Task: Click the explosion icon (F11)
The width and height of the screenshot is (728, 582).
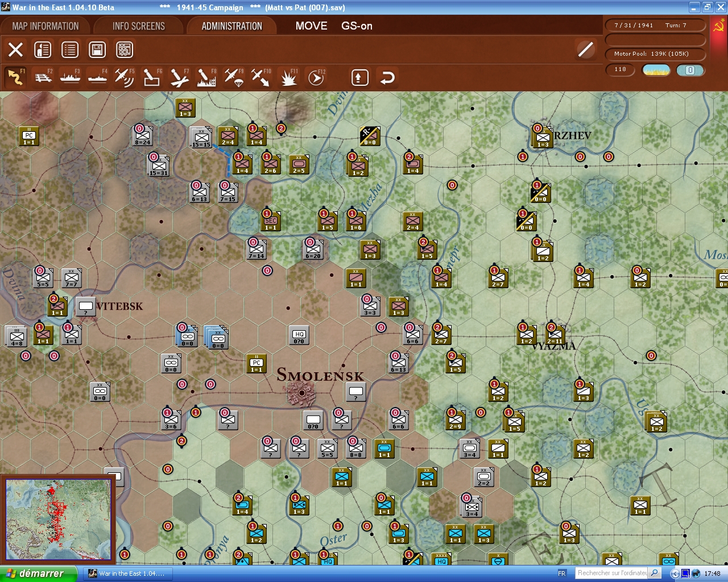Action: click(x=288, y=77)
